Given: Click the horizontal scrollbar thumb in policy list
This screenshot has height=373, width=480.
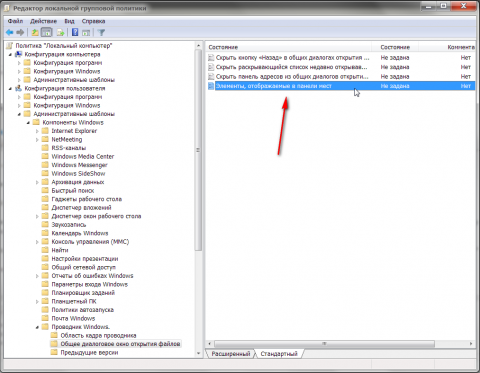Looking at the screenshot, I should pos(324,343).
